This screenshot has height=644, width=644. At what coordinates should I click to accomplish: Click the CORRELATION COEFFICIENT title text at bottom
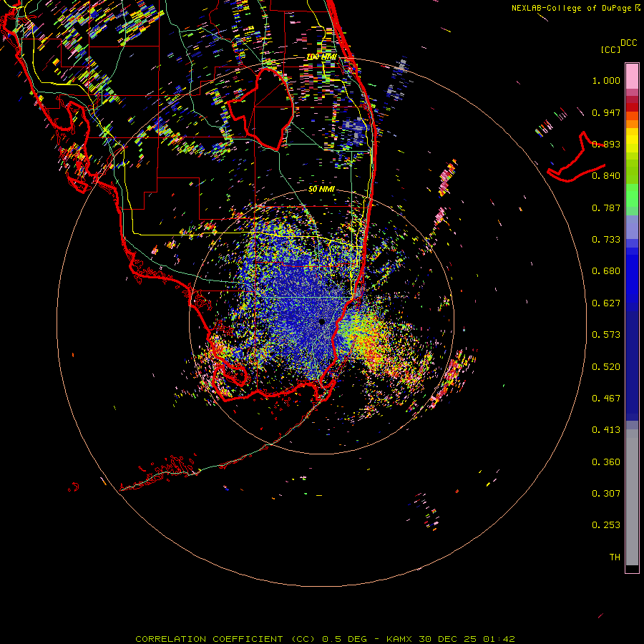coord(209,639)
